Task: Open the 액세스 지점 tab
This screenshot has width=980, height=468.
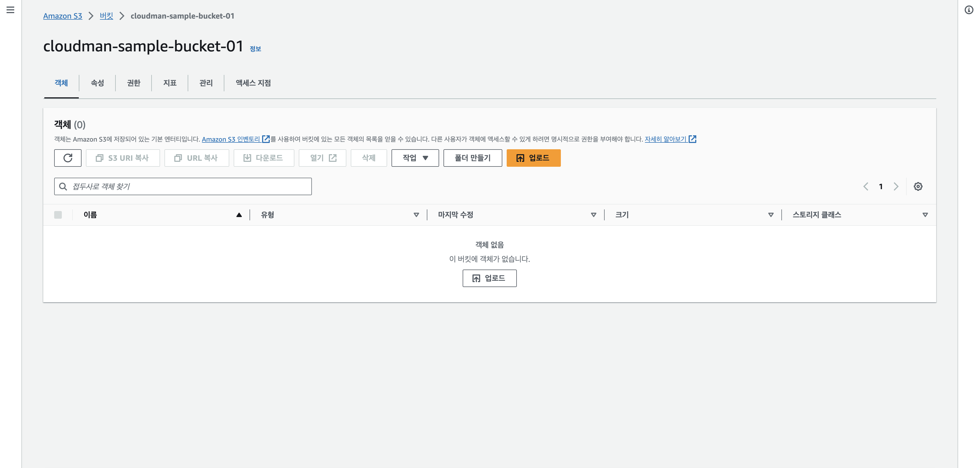Action: click(x=253, y=83)
